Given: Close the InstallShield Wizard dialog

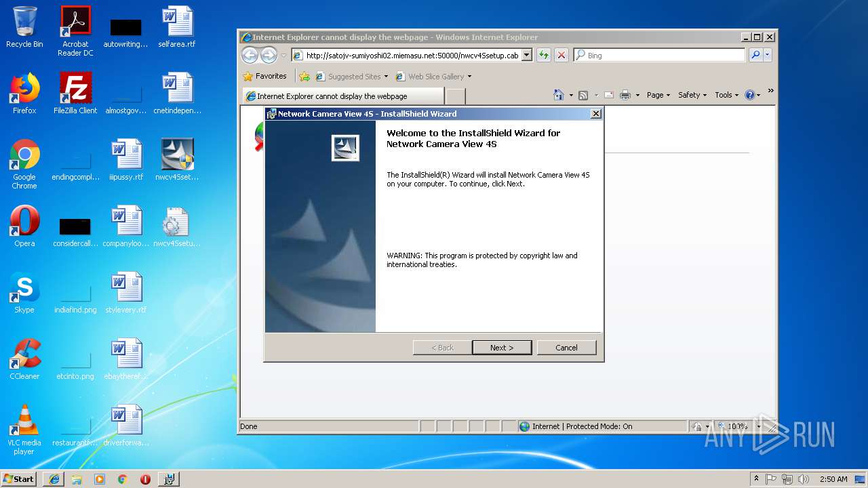Looking at the screenshot, I should coord(596,114).
